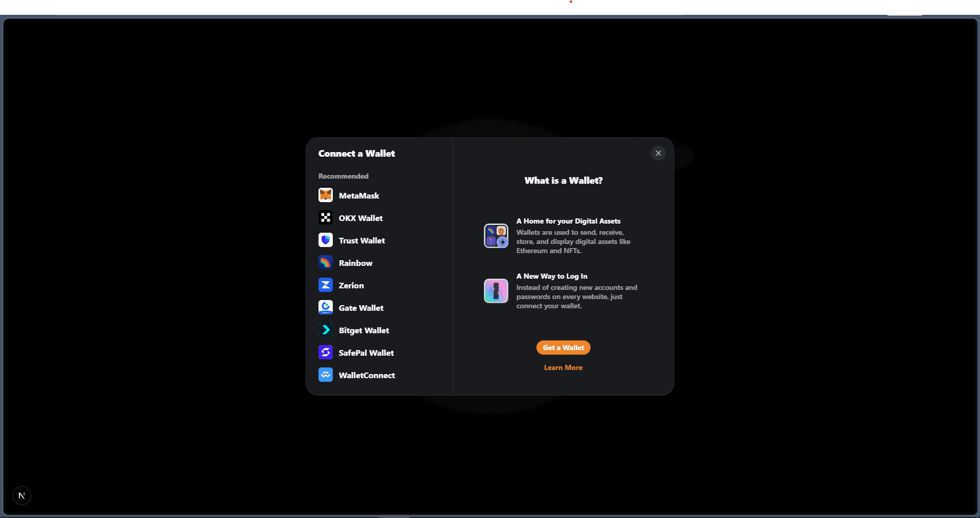Click the SafePal Wallet purple icon

pos(326,352)
